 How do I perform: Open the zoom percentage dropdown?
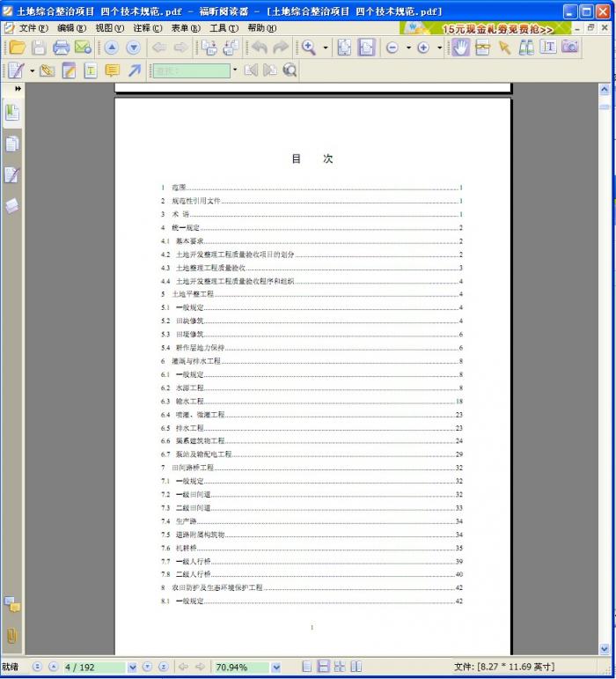coord(275,668)
